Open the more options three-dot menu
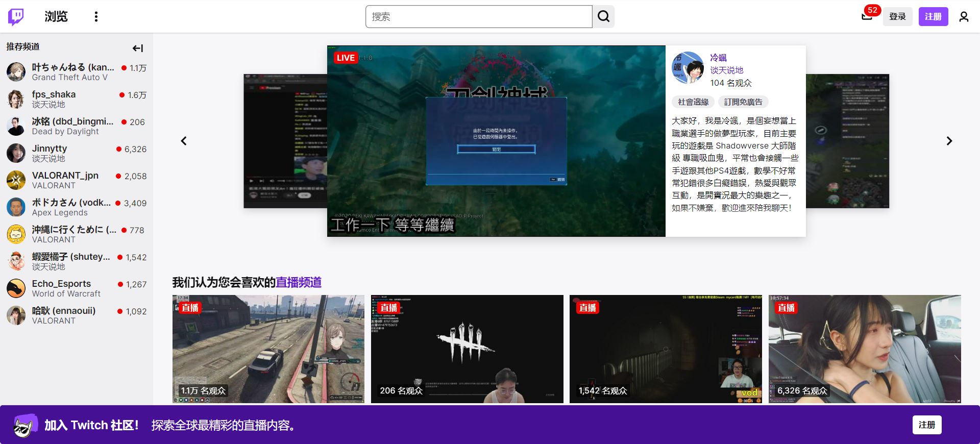 tap(96, 17)
